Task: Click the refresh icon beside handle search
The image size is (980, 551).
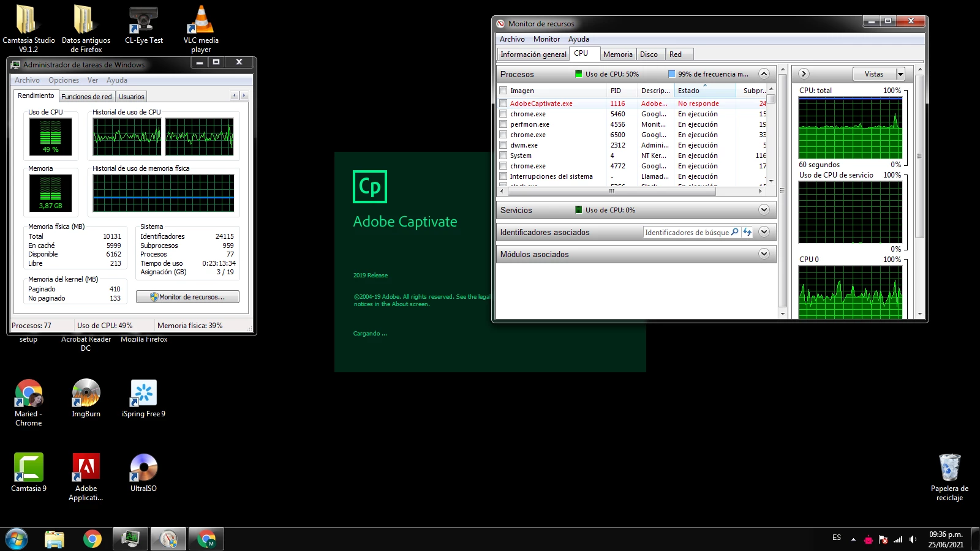Action: coord(747,232)
